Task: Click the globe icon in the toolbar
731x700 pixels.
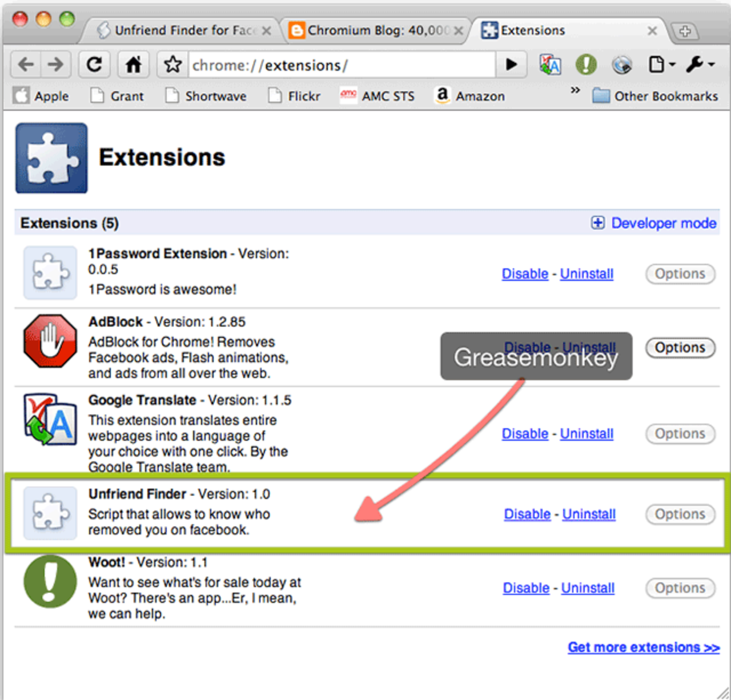Action: point(622,65)
